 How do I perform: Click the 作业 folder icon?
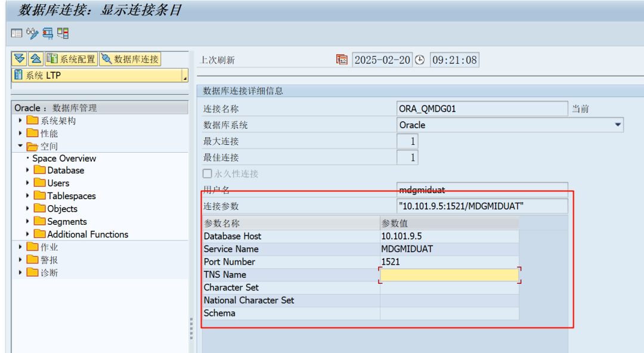point(32,247)
